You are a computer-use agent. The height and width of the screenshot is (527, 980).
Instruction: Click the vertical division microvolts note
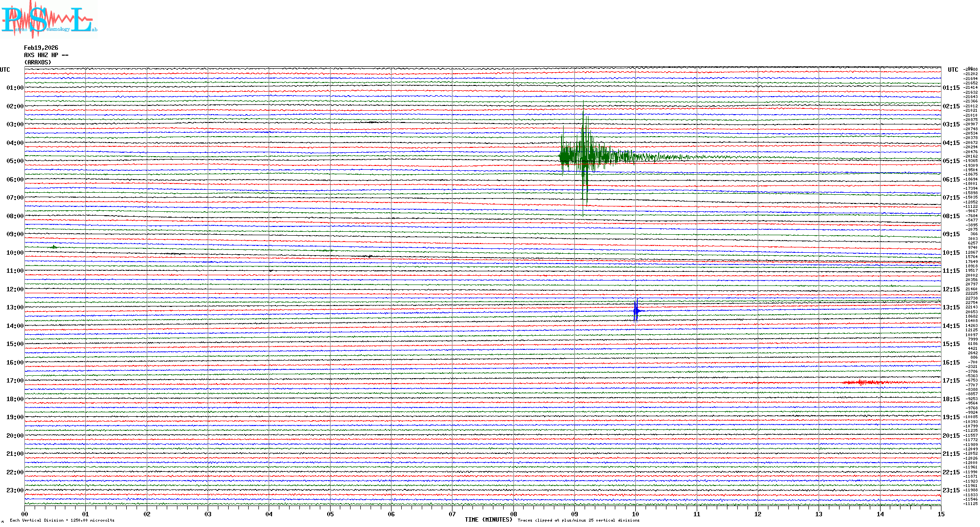click(62, 520)
